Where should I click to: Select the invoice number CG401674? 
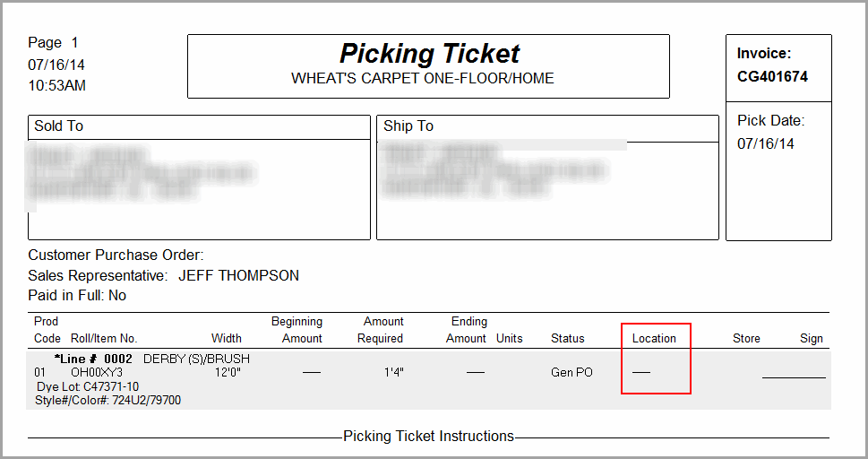point(772,76)
